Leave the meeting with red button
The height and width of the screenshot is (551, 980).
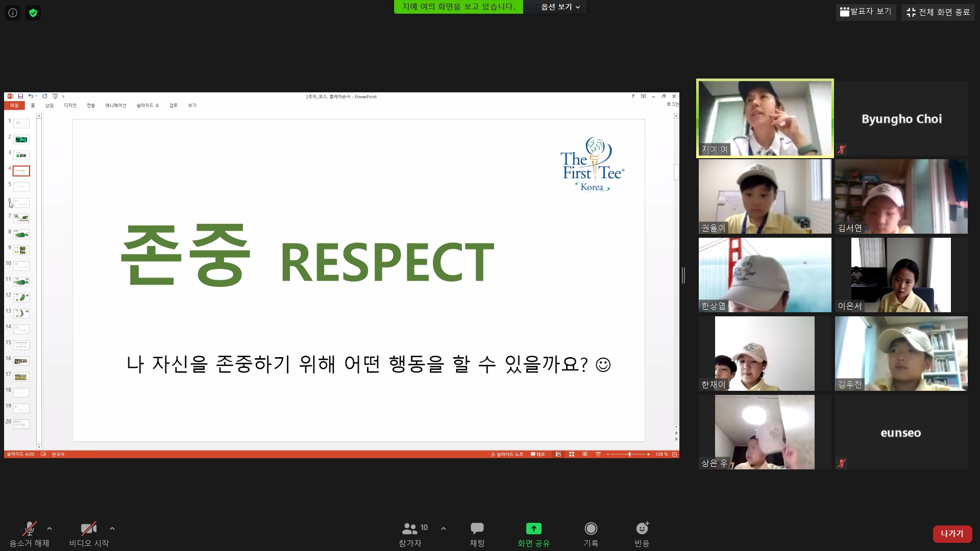[952, 534]
